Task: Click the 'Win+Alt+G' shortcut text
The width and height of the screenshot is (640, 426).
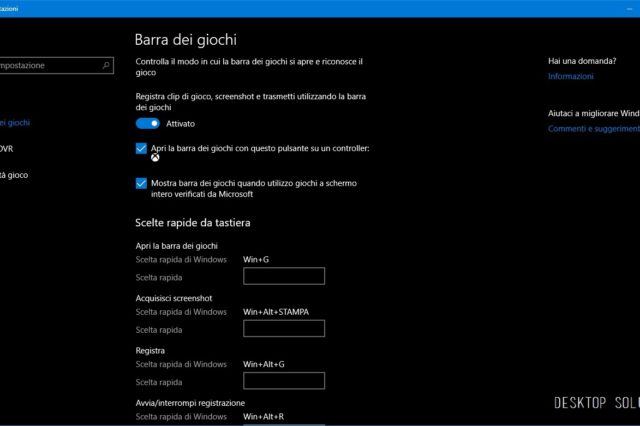Action: [x=264, y=364]
